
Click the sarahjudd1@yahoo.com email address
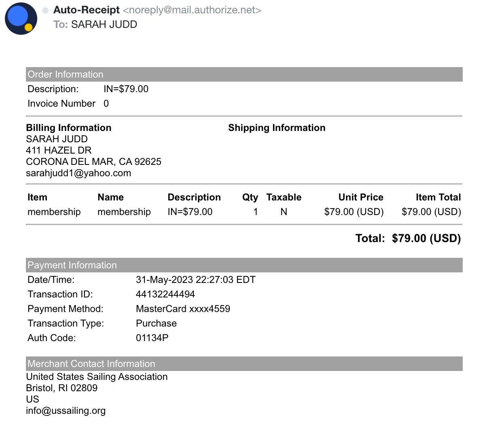pyautogui.click(x=78, y=173)
